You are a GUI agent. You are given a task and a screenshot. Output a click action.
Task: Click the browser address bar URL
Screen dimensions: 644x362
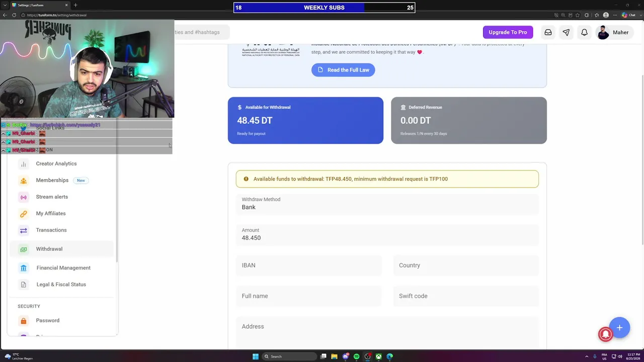pos(57,15)
